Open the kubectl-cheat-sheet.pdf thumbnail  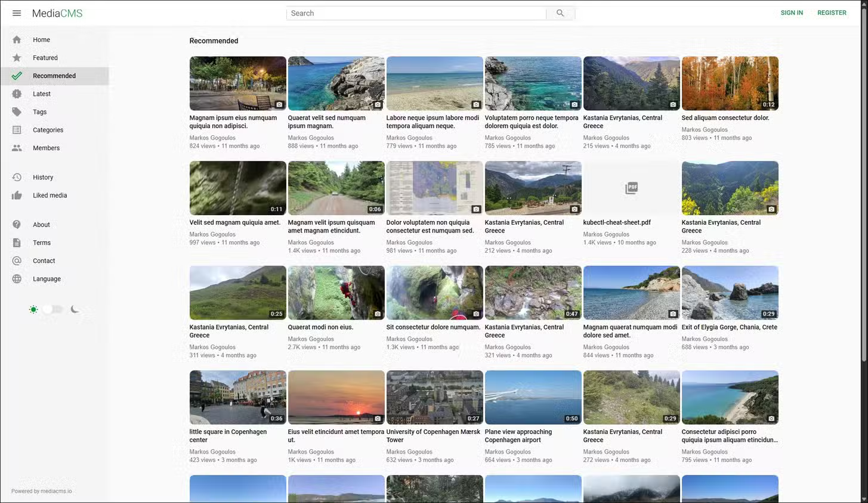[631, 188]
